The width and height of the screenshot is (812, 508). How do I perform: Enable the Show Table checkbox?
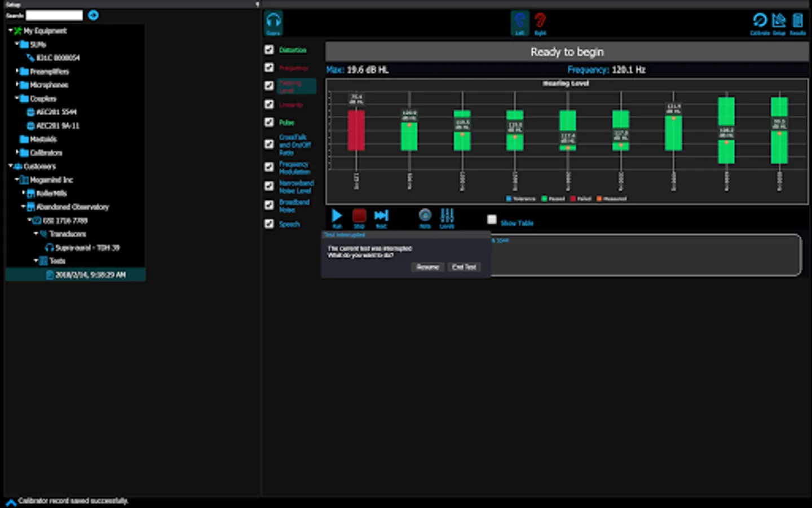click(x=492, y=219)
